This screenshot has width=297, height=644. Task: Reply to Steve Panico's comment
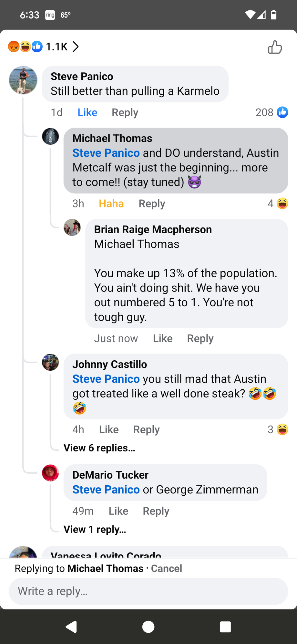pos(125,112)
